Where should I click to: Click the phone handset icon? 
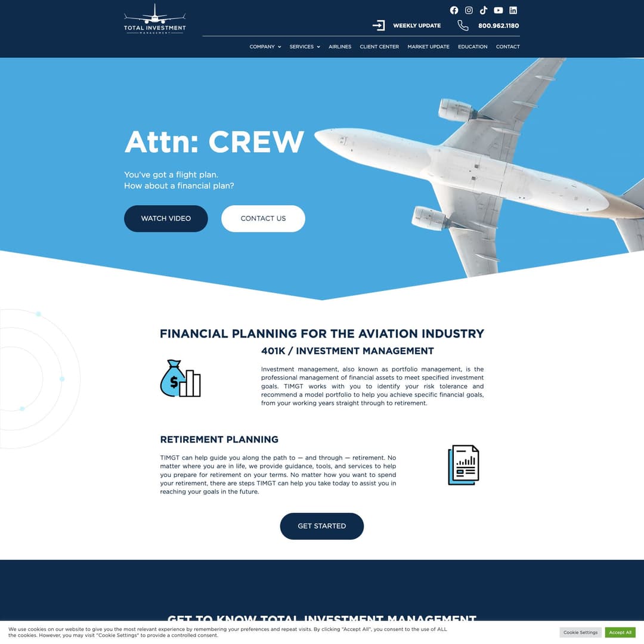click(463, 25)
